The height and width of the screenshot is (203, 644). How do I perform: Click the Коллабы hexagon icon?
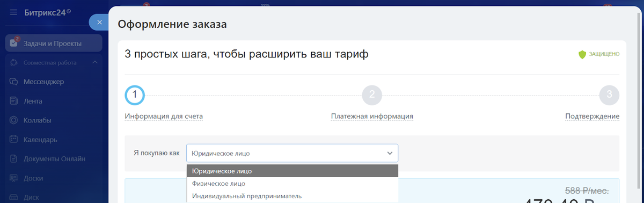tap(14, 120)
